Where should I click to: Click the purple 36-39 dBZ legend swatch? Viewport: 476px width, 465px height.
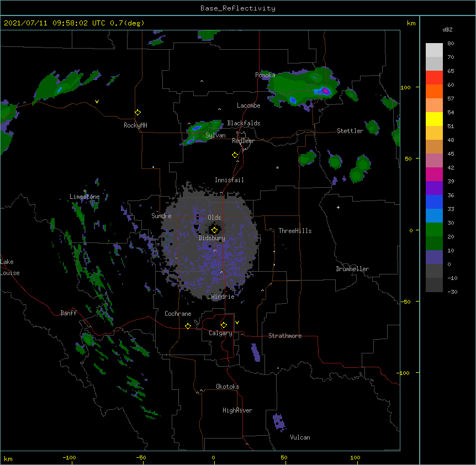click(x=434, y=188)
